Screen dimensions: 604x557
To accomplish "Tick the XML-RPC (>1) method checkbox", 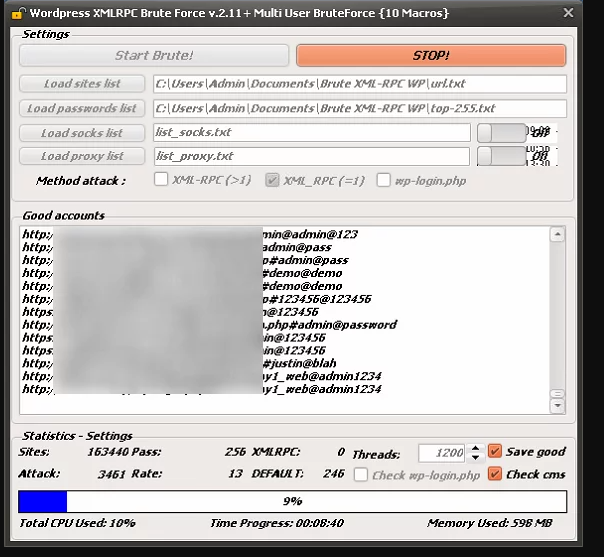I will coord(161,180).
